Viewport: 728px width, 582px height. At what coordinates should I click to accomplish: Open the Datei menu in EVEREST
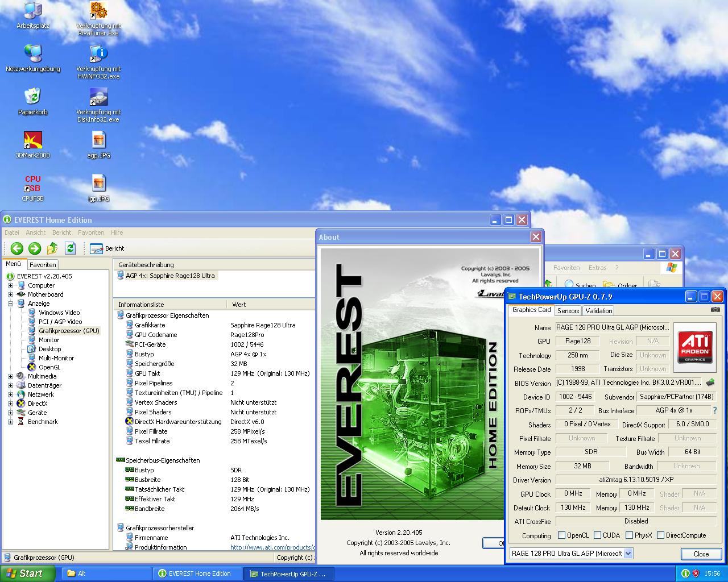point(12,232)
